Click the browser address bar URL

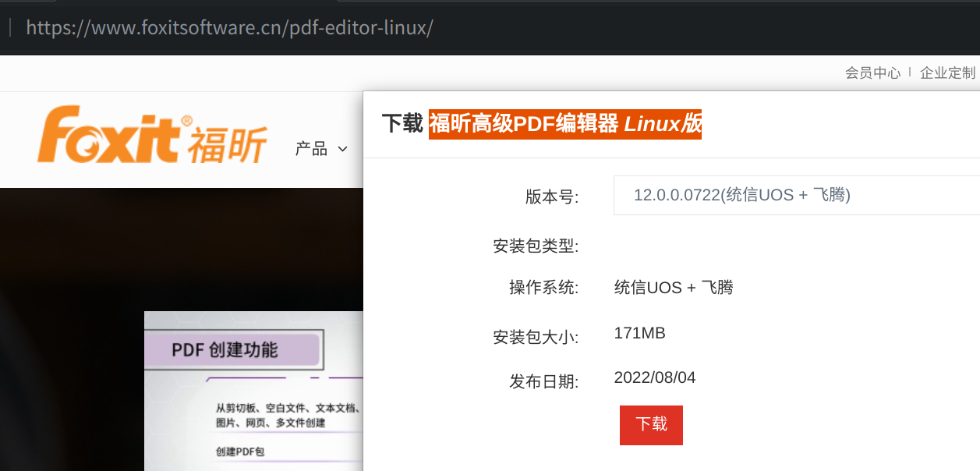pyautogui.click(x=229, y=27)
